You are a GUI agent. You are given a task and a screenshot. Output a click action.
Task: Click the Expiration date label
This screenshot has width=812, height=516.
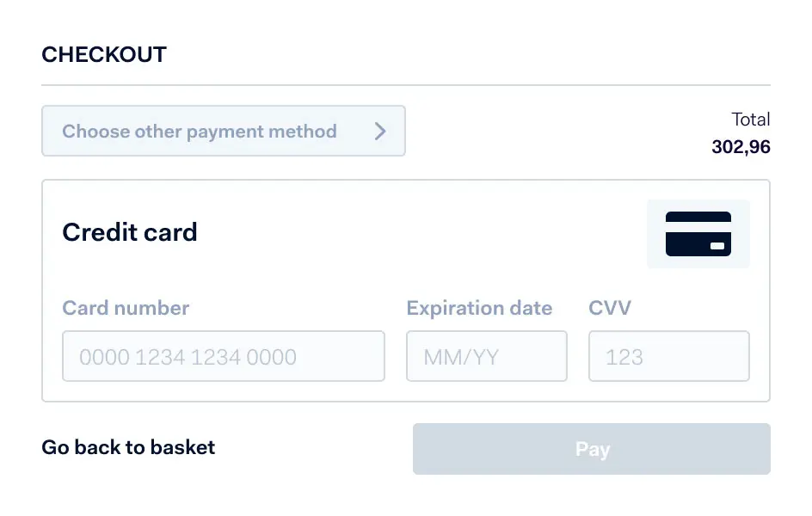[x=479, y=308]
